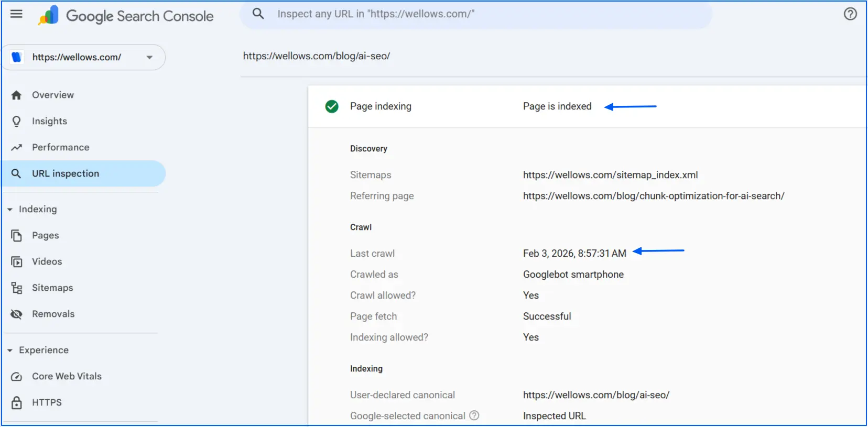
Task: Click the chunk-optimization-for-ai-search referring page URL
Action: 654,196
